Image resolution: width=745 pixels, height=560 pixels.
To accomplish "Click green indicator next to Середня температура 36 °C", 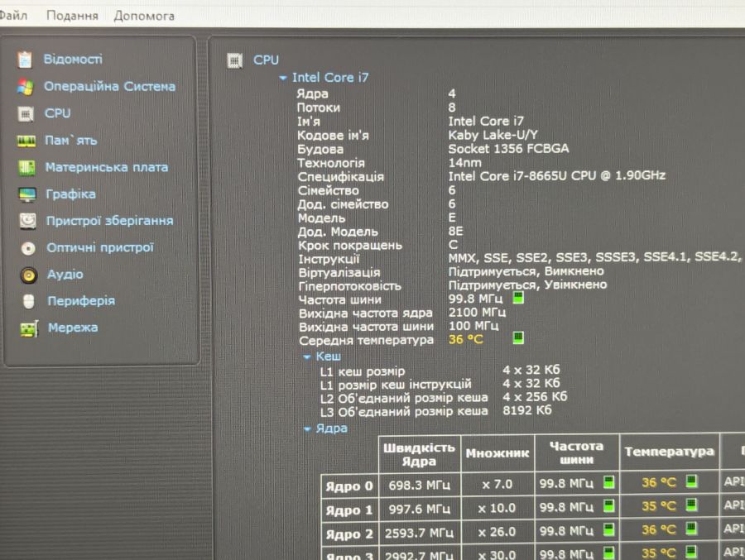I will point(518,337).
